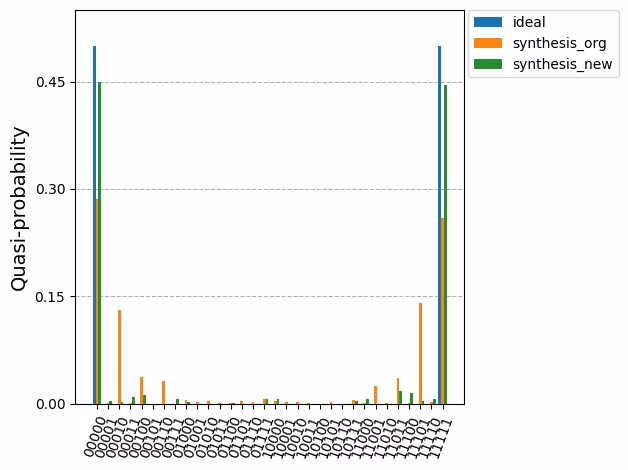The height and width of the screenshot is (470, 628).
Task: Click the 0.13-high orange bar near the left
Action: [119, 357]
